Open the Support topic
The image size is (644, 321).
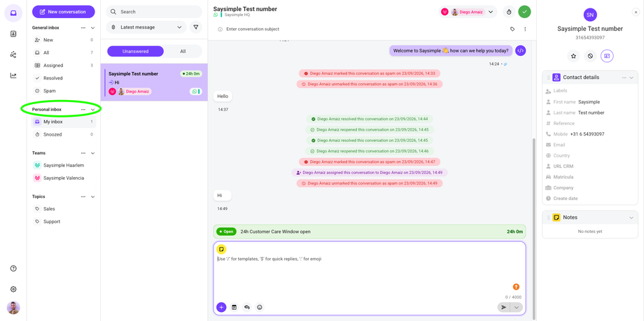(64, 222)
